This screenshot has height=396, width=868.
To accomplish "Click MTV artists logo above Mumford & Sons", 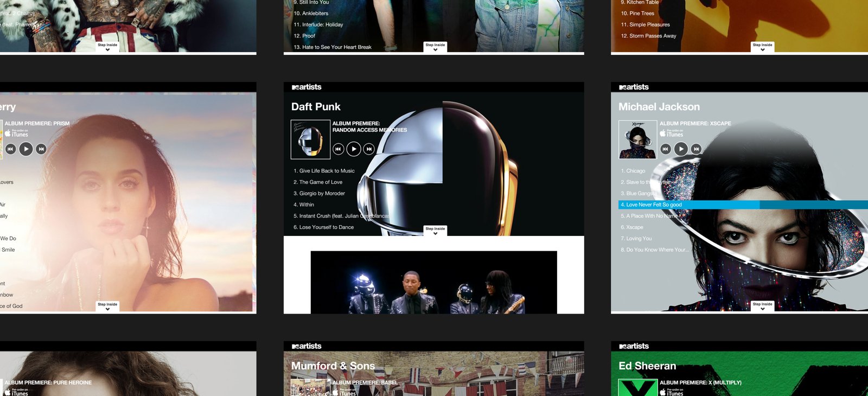I will coord(307,346).
